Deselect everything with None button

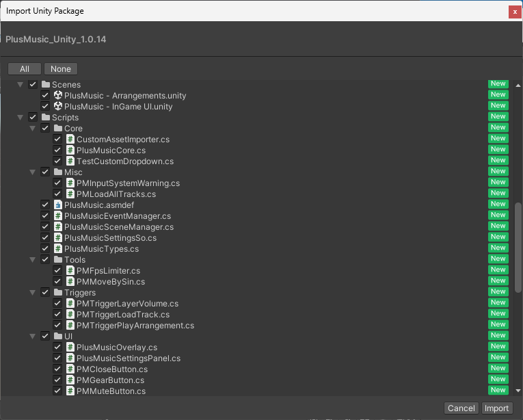coord(61,69)
